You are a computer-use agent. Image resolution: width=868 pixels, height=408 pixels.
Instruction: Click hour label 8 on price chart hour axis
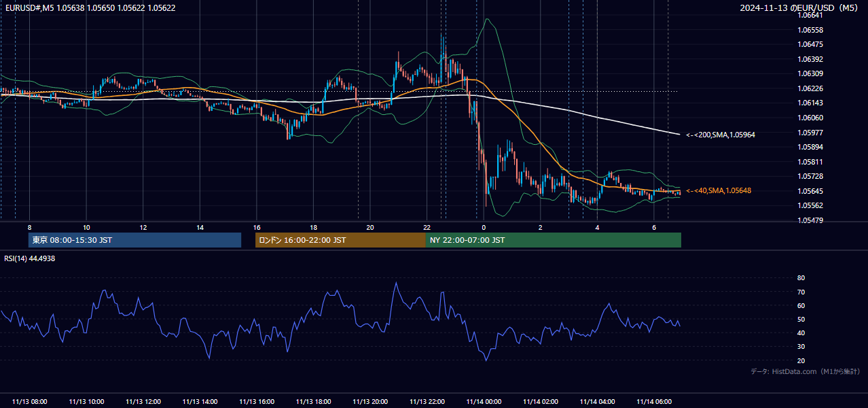pos(29,227)
